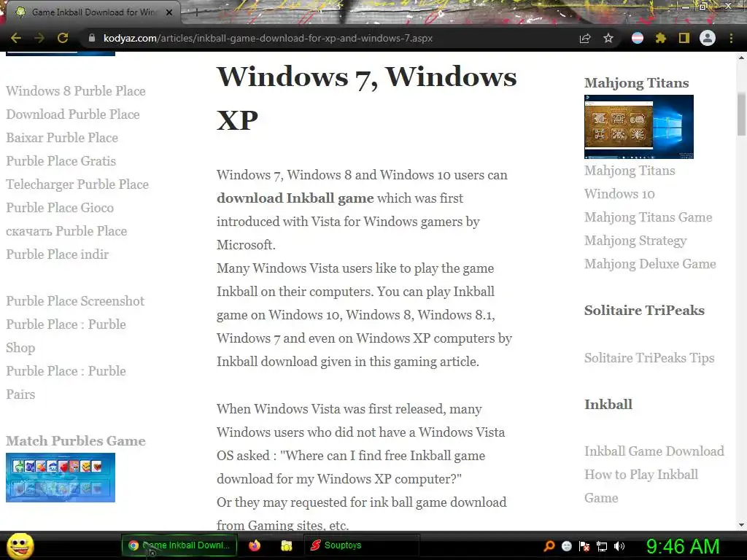This screenshot has width=747, height=560.
Task: Click the forward navigation arrow
Action: [39, 38]
